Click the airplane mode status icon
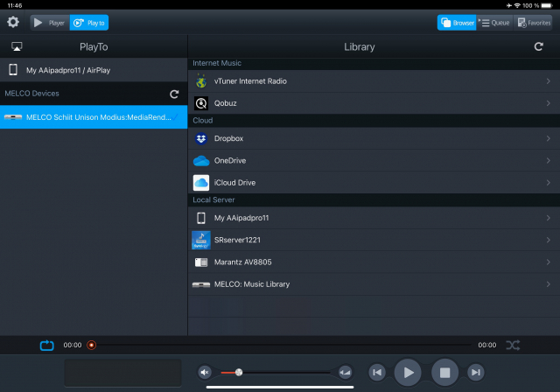 pos(509,5)
